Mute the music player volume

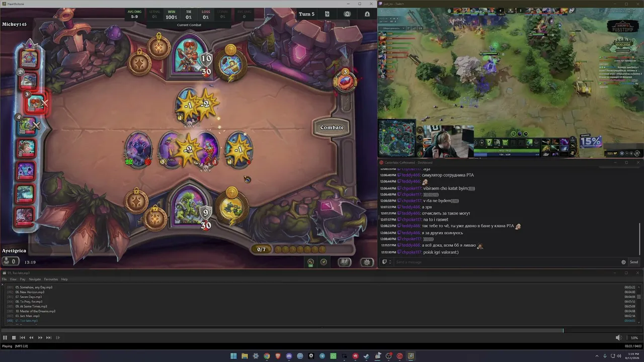tap(618, 338)
